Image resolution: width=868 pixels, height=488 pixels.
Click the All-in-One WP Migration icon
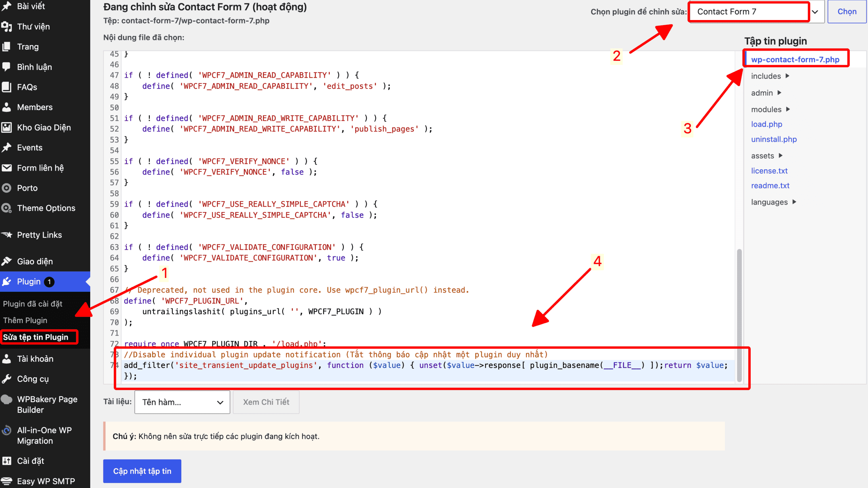click(x=7, y=430)
